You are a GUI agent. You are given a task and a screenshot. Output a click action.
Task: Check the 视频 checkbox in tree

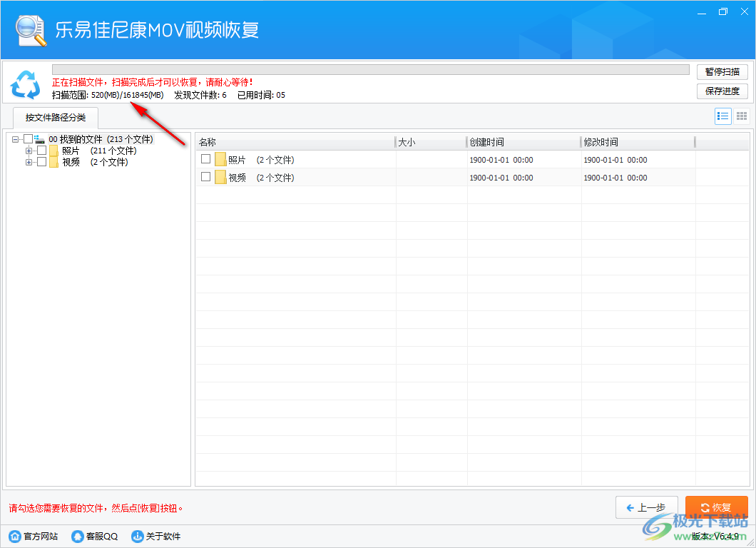(x=42, y=161)
